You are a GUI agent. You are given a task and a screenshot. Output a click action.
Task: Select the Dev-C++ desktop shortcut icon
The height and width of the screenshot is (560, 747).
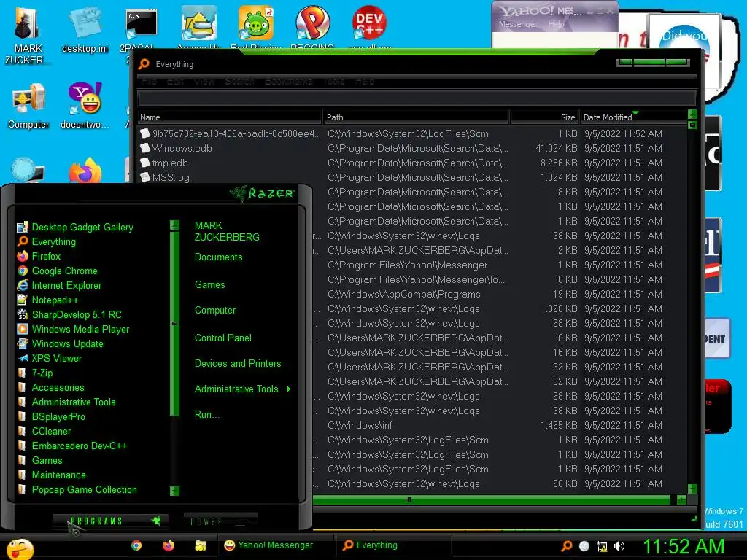click(369, 27)
